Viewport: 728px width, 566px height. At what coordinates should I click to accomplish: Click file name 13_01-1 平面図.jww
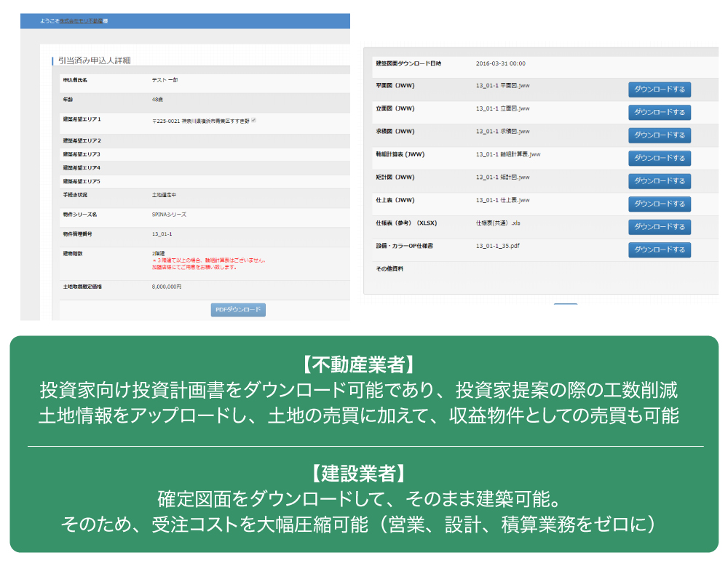pos(503,85)
